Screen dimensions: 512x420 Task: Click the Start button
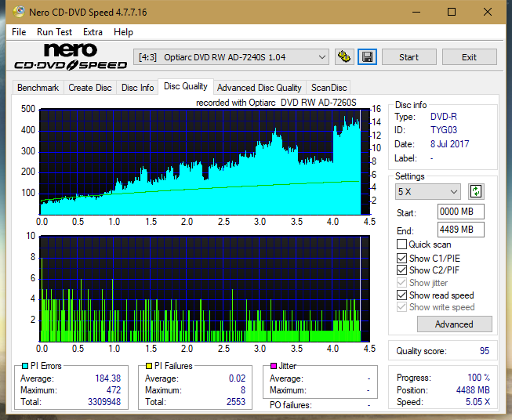(x=409, y=57)
